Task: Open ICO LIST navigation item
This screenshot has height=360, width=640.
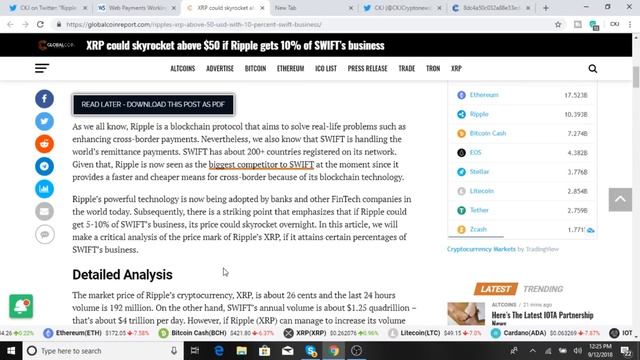Action: [x=326, y=68]
